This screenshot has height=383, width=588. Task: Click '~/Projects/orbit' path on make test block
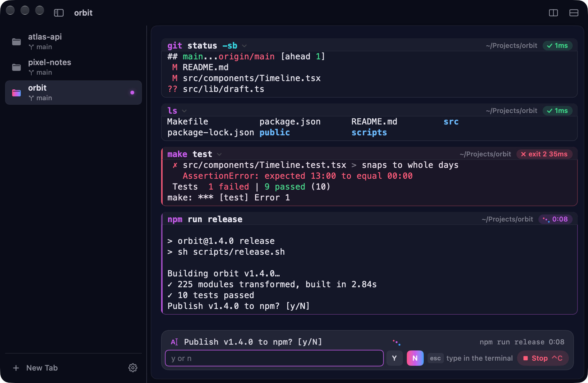pyautogui.click(x=485, y=154)
